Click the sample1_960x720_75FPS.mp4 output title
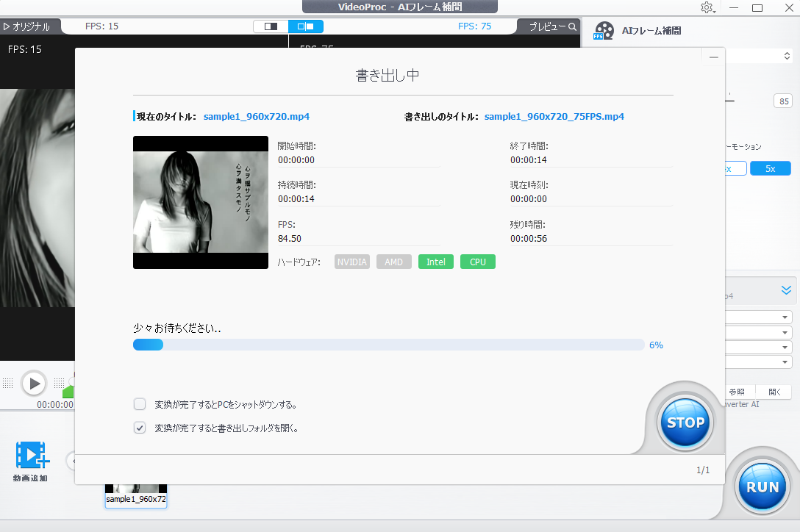Screen dimensions: 800x532 click(x=554, y=116)
